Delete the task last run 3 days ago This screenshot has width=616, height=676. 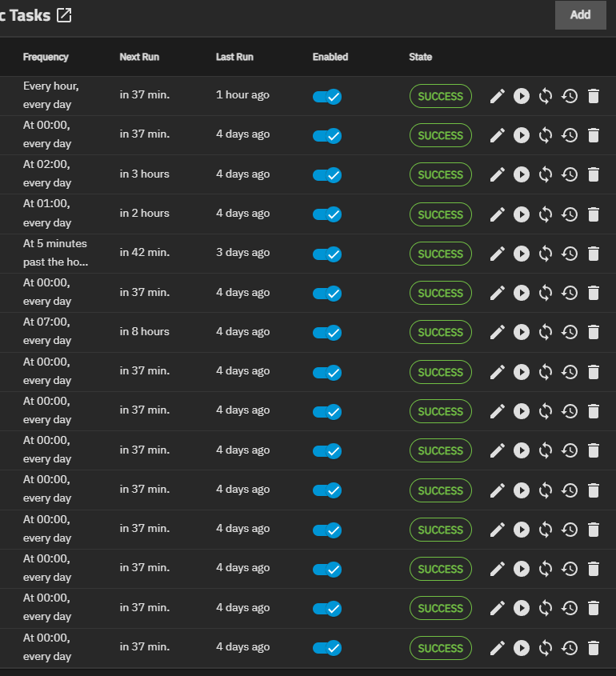point(594,254)
